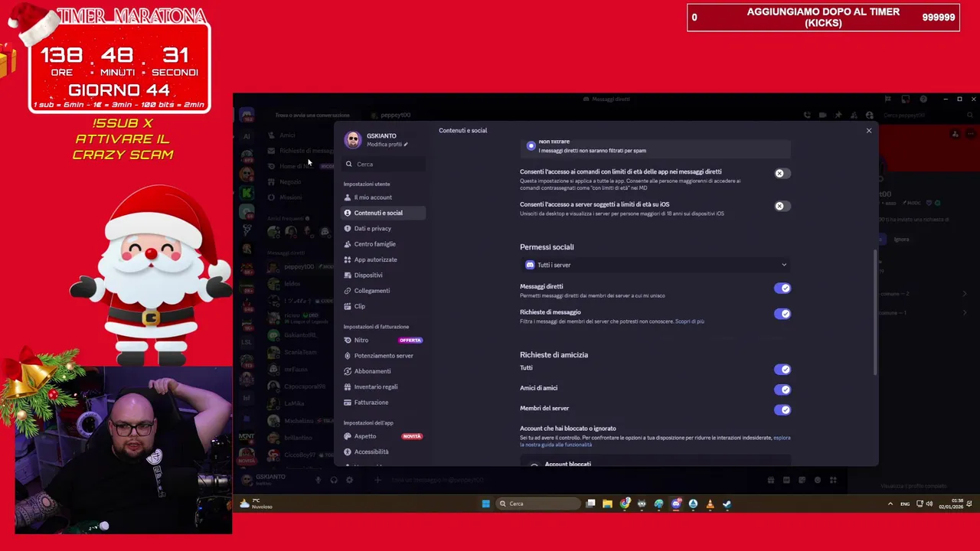Viewport: 980px width, 551px height.
Task: Open Potenziamento server page
Action: (x=383, y=356)
